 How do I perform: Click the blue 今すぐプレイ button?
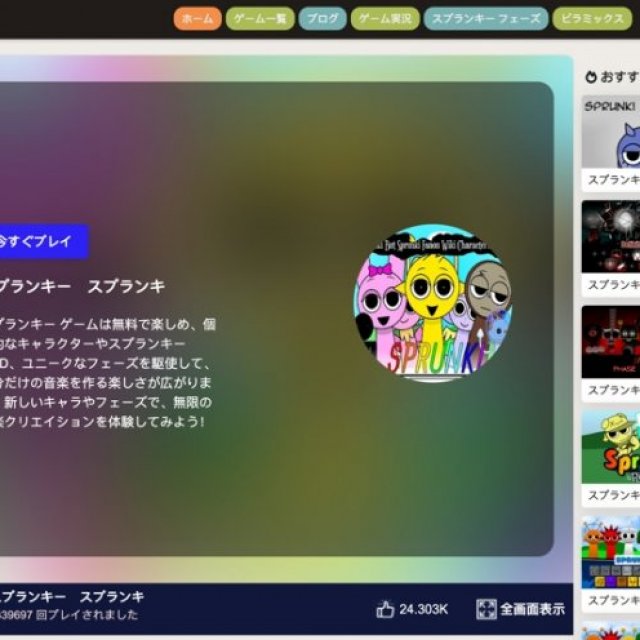(43, 242)
